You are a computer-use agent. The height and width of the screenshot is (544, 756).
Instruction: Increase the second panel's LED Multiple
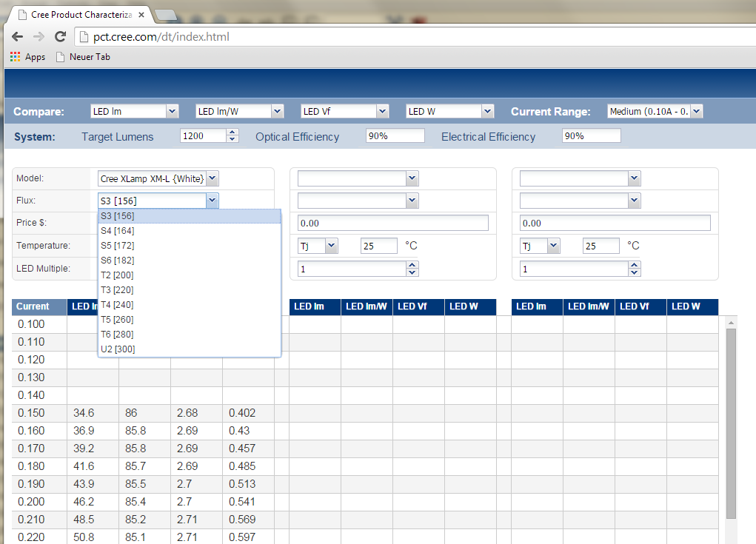point(412,265)
